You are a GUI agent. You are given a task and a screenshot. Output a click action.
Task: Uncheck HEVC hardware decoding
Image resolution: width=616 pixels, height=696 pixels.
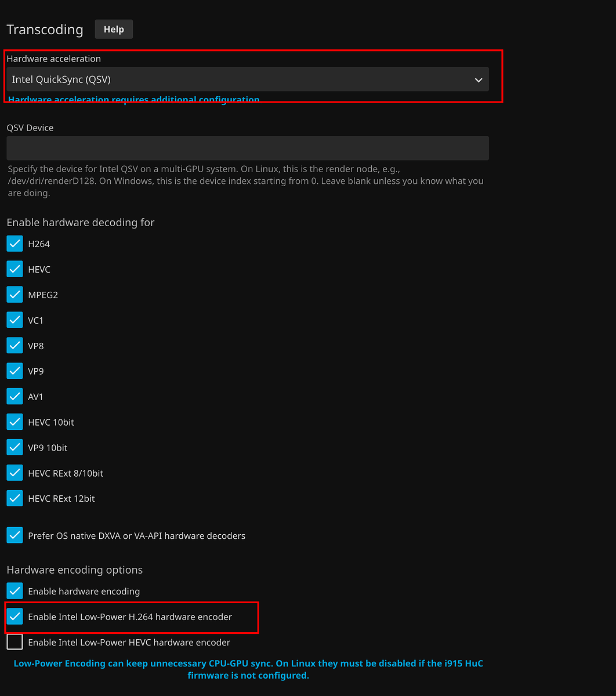(15, 269)
